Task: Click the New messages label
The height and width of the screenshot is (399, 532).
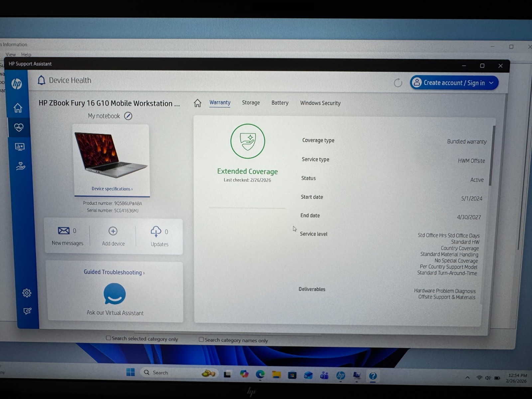Action: click(x=67, y=243)
